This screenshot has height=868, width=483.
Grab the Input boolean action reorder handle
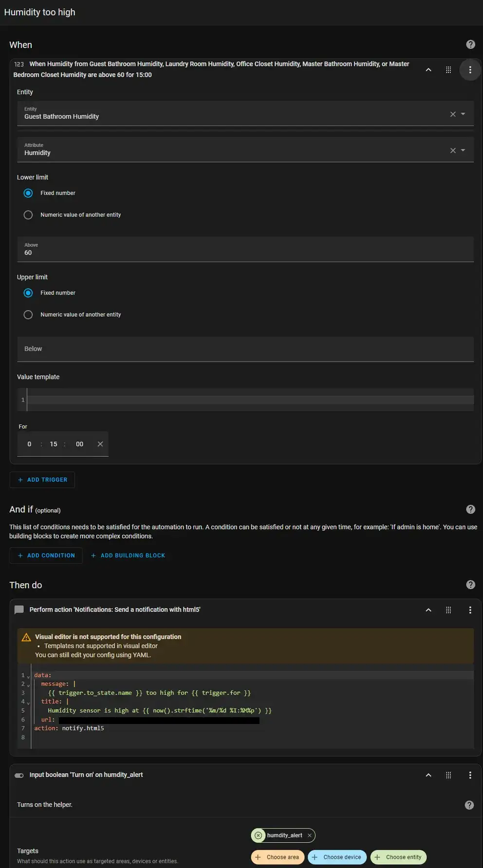click(448, 775)
